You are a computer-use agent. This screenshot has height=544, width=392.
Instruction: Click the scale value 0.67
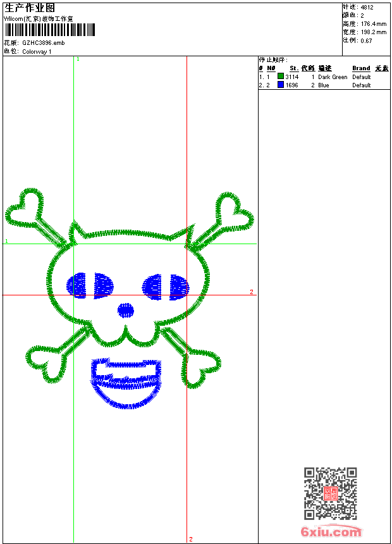[x=366, y=40]
